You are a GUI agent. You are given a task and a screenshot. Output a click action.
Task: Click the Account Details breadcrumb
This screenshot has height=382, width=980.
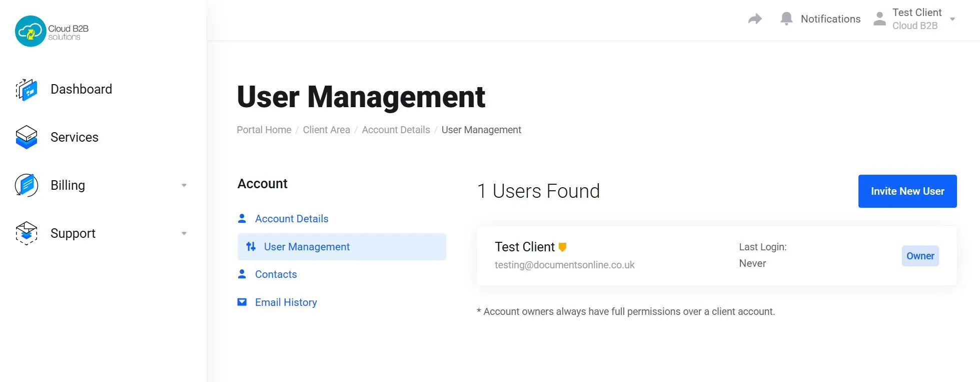click(396, 130)
